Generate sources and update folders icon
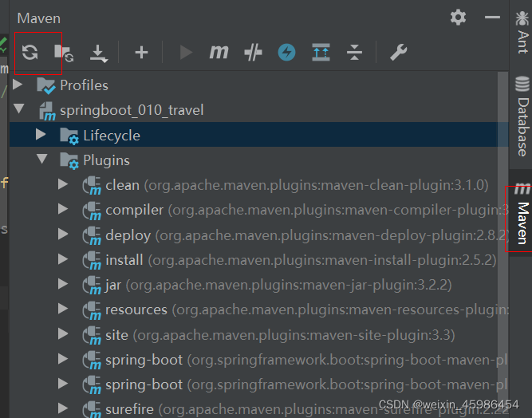The height and width of the screenshot is (418, 532). click(x=64, y=53)
